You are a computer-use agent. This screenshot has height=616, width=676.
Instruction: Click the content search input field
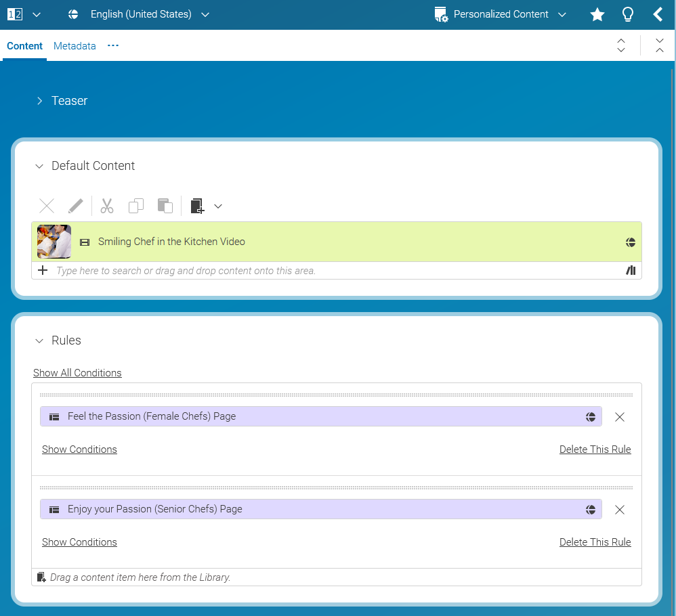tap(271, 270)
